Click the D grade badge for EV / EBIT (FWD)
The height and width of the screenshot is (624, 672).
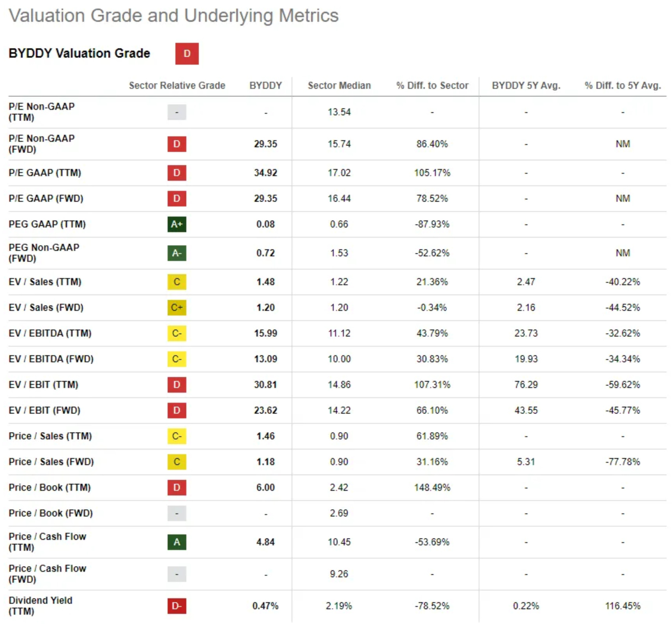[x=177, y=411]
